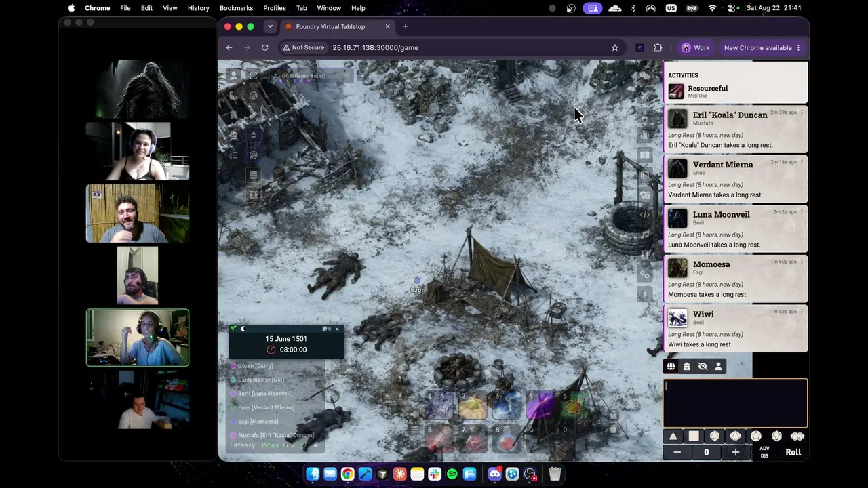868x488 pixels.
Task: Open the Profiles menu
Action: (x=275, y=8)
